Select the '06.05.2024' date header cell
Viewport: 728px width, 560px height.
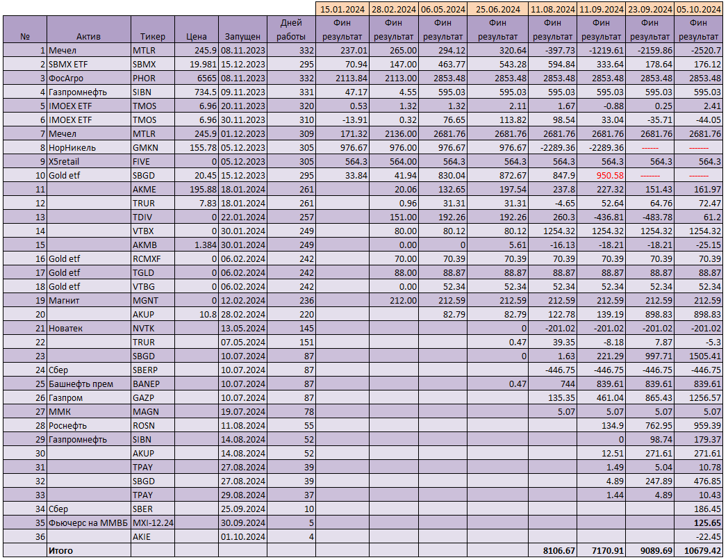443,9
